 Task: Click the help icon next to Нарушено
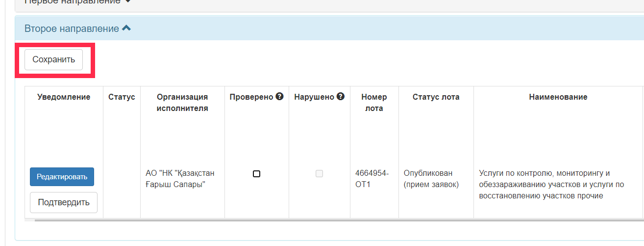point(341,97)
